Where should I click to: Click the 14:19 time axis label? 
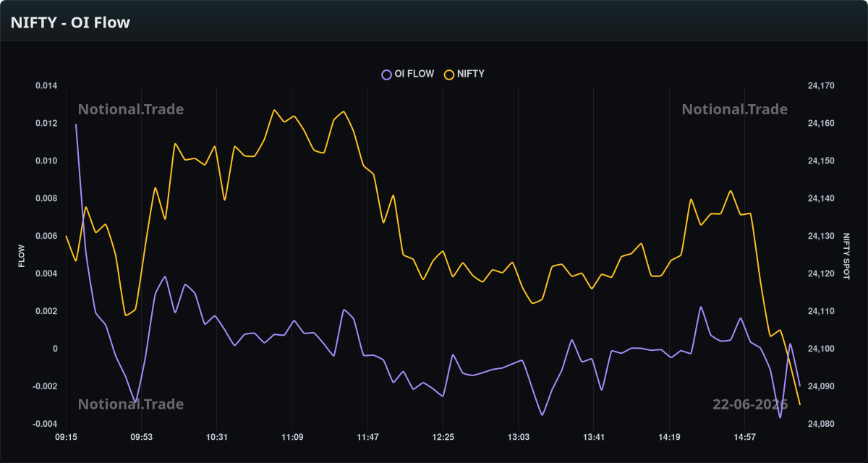point(669,437)
